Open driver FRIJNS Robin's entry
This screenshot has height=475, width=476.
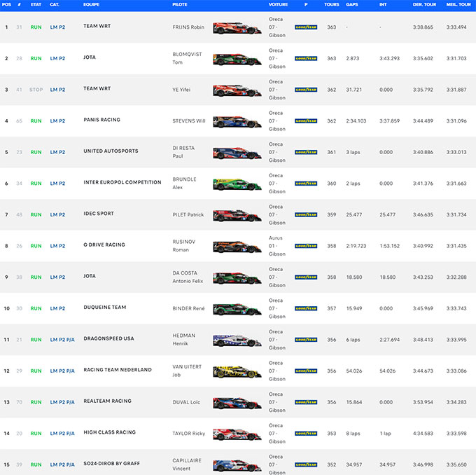[188, 27]
